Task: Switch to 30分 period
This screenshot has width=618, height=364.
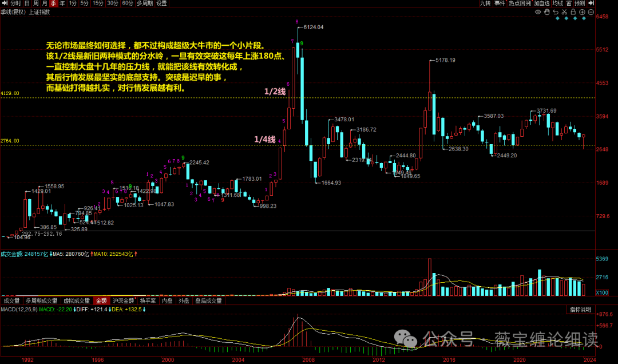Action: (x=113, y=3)
